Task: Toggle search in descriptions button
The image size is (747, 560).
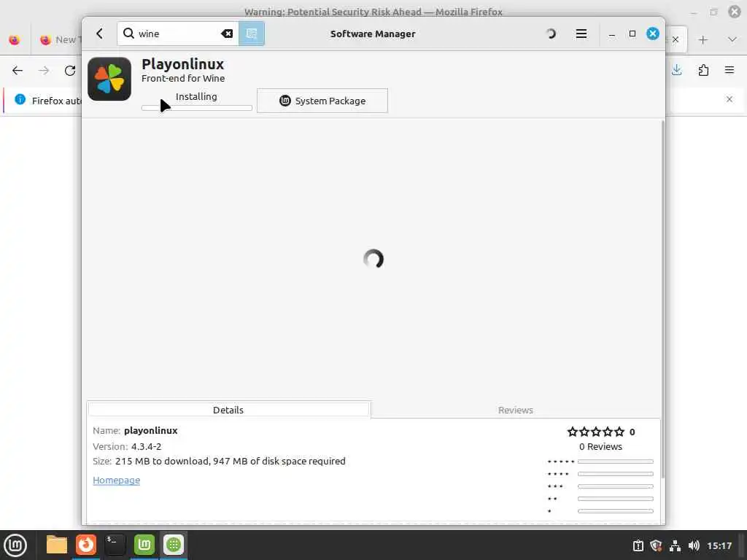Action: 252,34
